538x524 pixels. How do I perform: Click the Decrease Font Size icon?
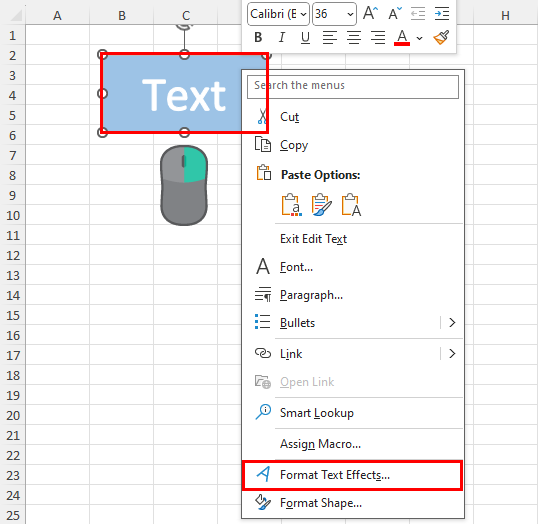pos(395,14)
